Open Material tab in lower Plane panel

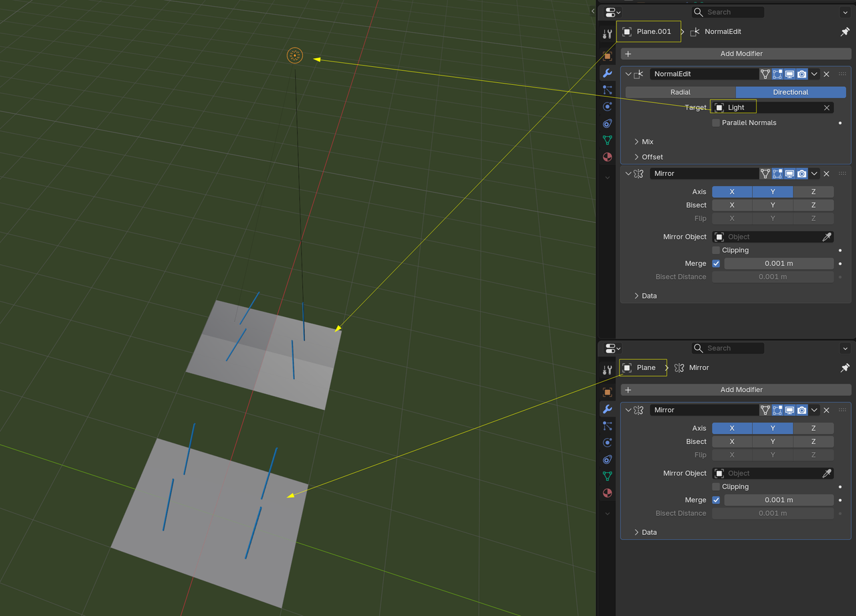pos(607,493)
